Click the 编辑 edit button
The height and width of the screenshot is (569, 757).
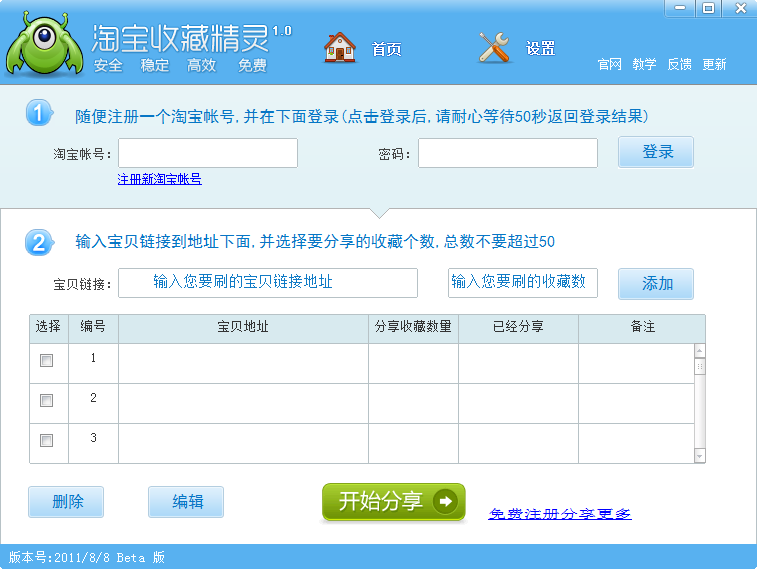tap(186, 502)
